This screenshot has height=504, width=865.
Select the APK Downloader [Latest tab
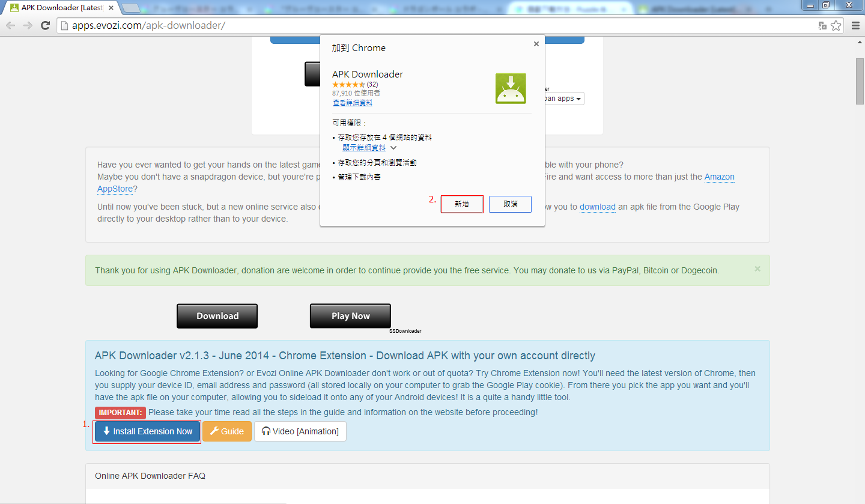(x=62, y=8)
